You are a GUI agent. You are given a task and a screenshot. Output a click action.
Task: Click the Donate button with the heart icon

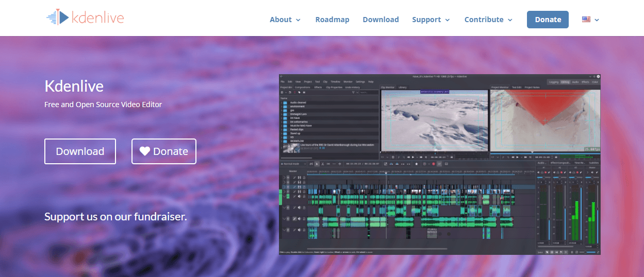[164, 151]
